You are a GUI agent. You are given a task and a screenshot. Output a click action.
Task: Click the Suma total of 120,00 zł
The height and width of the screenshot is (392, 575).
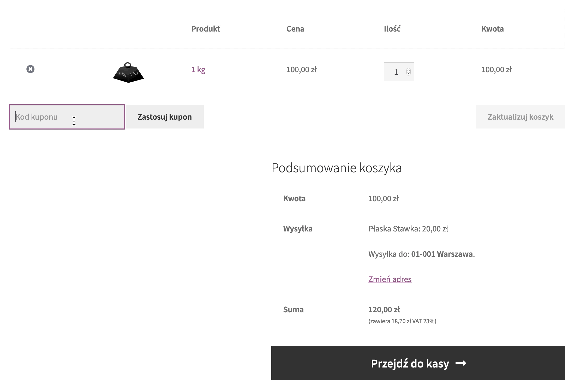coord(384,310)
